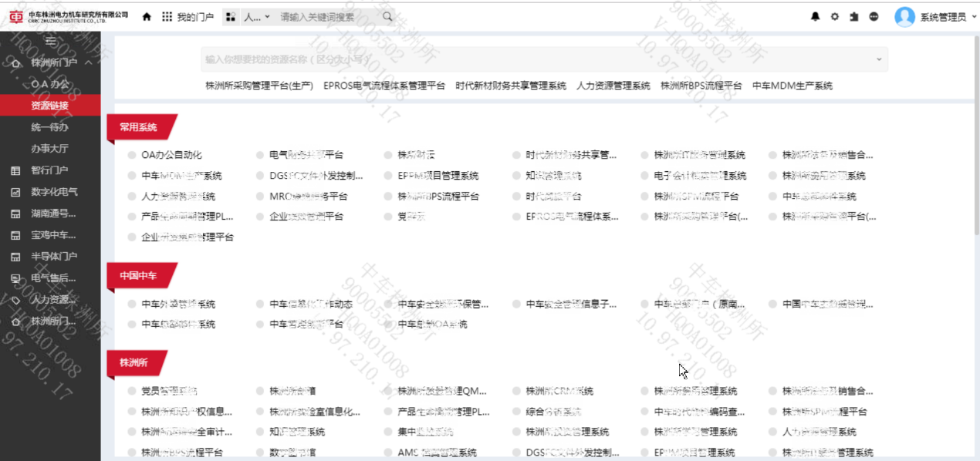The width and height of the screenshot is (980, 461).
Task: Click the icon beside 电气售后
Action: pos(15,278)
